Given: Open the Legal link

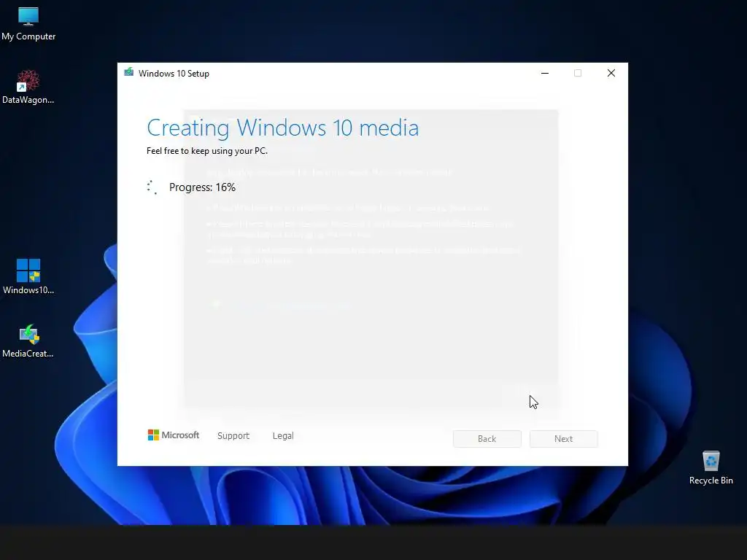Looking at the screenshot, I should [283, 436].
